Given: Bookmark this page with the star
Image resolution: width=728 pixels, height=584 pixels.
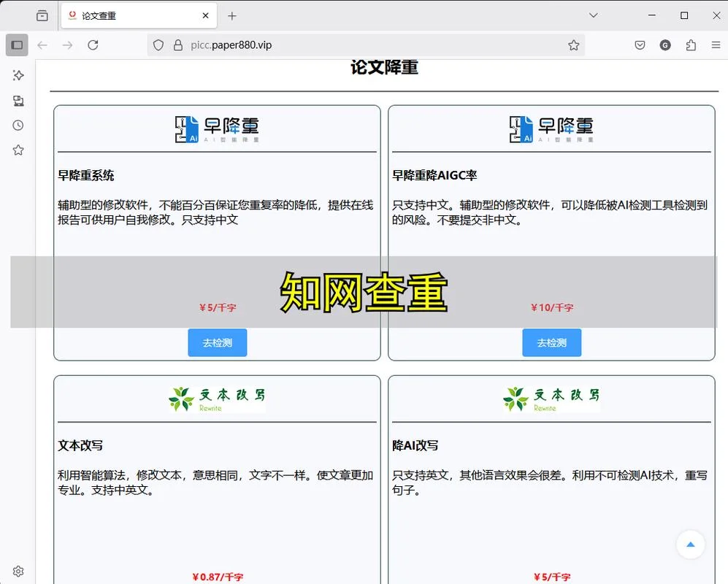Looking at the screenshot, I should click(x=573, y=45).
